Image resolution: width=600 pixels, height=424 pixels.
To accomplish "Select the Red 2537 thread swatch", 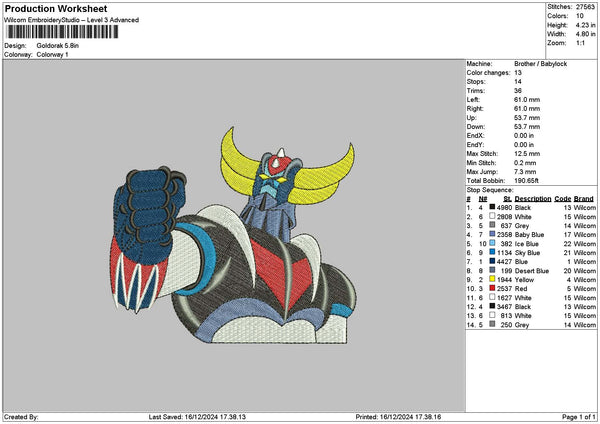I will pos(492,288).
